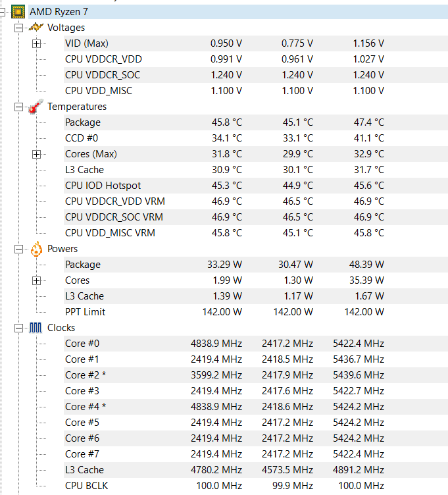This screenshot has height=495, width=448.
Task: Select the CPU VDDCR_SOC voltage row
Action: point(256,75)
